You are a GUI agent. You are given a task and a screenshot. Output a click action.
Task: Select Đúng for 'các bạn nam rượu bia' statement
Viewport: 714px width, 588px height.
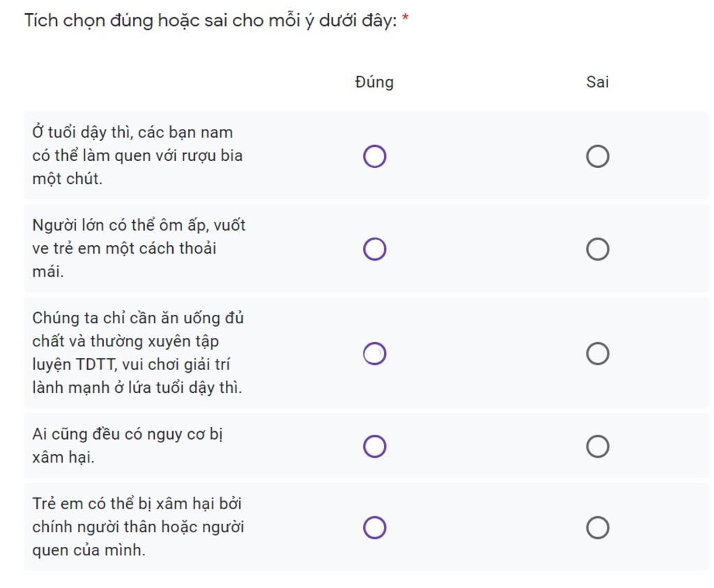coord(374,156)
